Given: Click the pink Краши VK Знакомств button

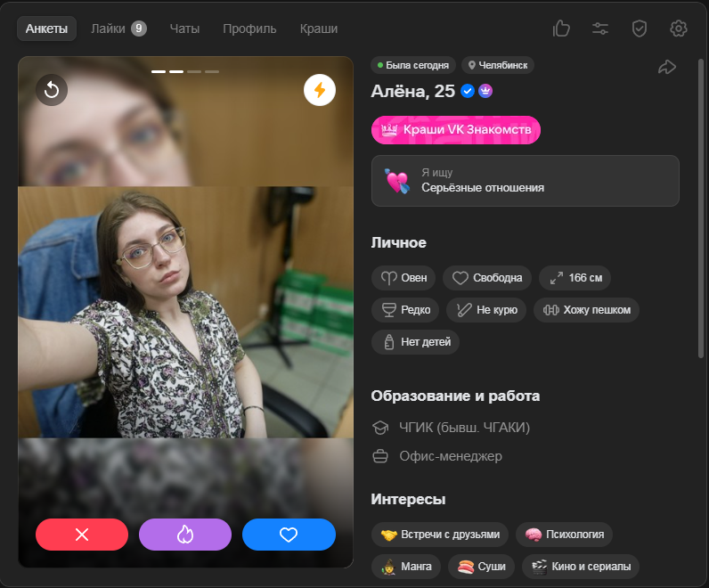Looking at the screenshot, I should (x=456, y=130).
